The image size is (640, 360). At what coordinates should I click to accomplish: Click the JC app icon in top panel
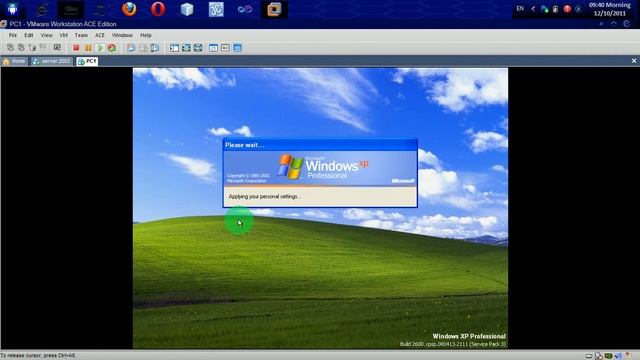pyautogui.click(x=216, y=9)
